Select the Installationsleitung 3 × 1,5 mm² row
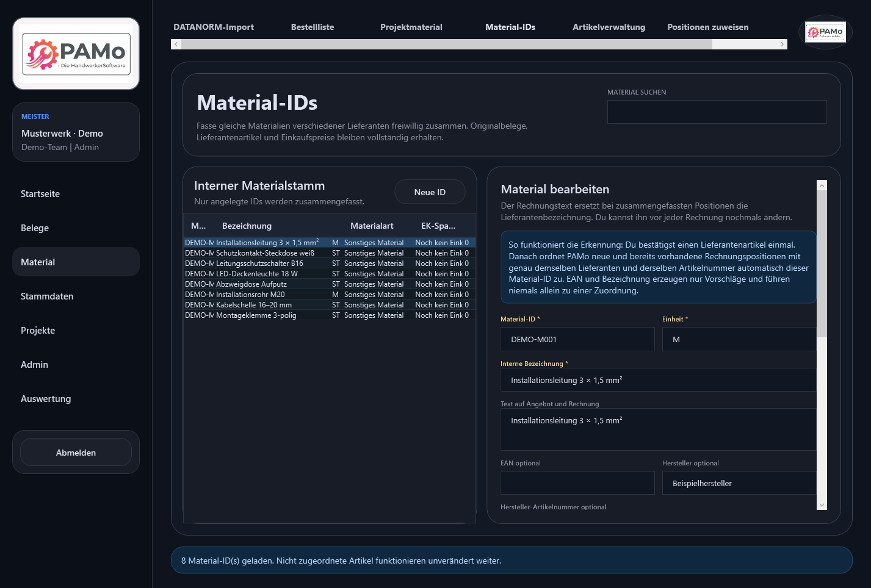This screenshot has height=588, width=871. coord(330,243)
